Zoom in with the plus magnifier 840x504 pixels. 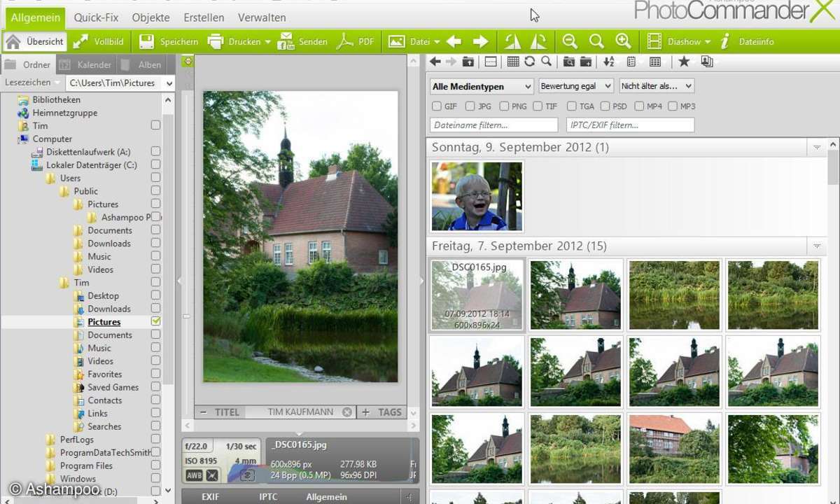[623, 42]
